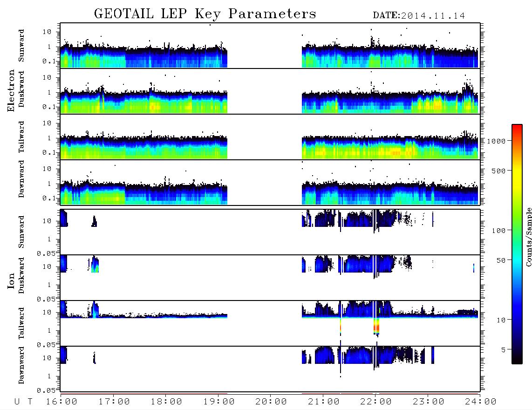
Task: Click the date label 2014.11.14
Action: tap(433, 16)
